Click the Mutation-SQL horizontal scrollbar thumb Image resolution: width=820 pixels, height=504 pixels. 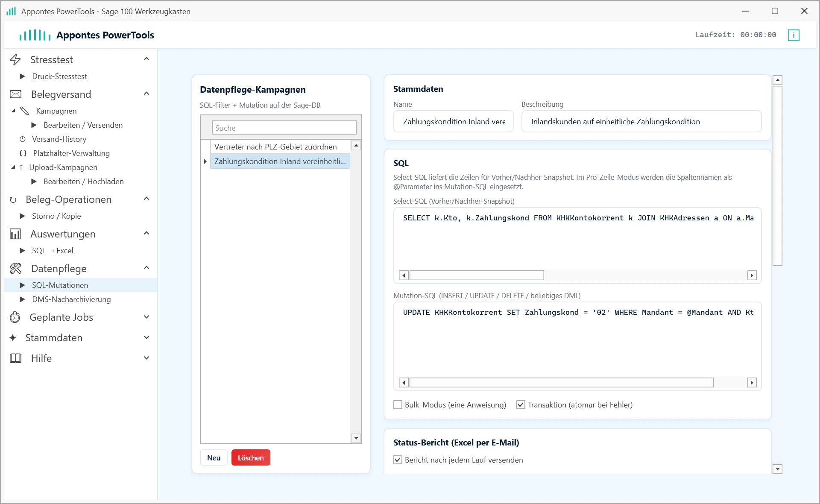point(562,383)
